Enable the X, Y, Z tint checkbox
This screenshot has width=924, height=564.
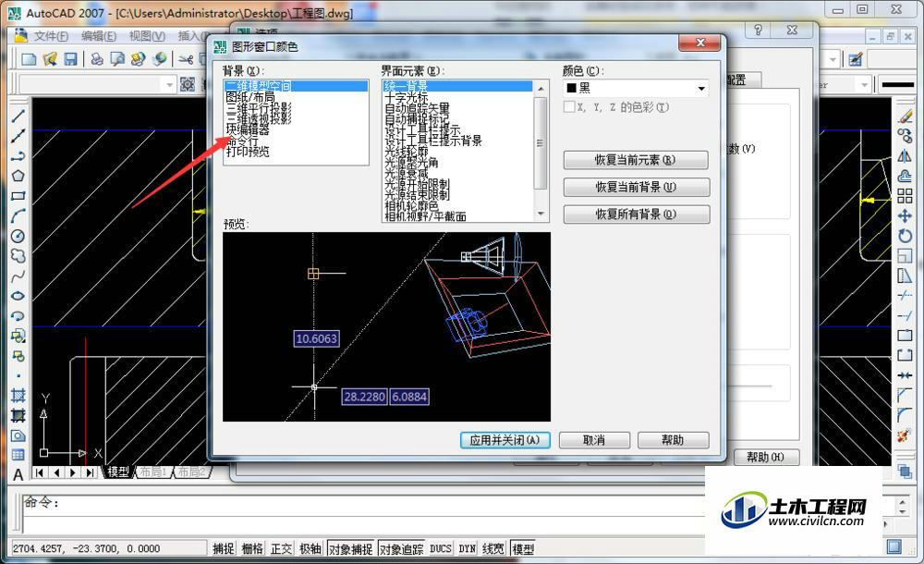[569, 106]
